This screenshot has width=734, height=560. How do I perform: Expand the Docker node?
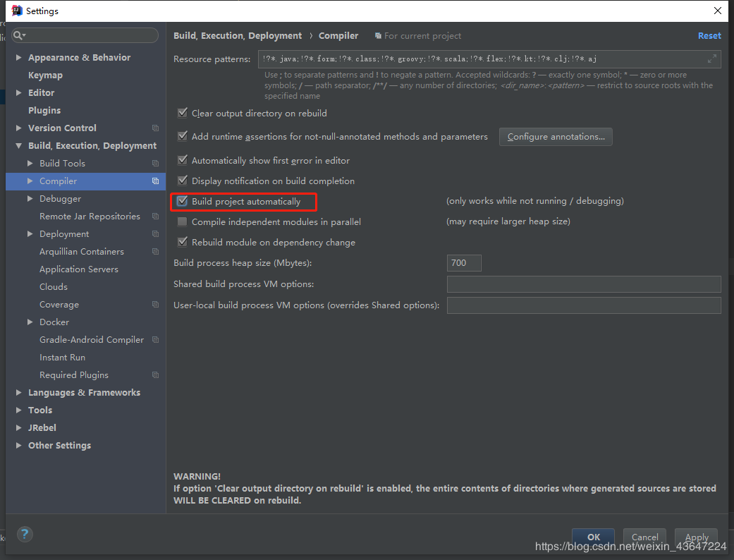[30, 322]
